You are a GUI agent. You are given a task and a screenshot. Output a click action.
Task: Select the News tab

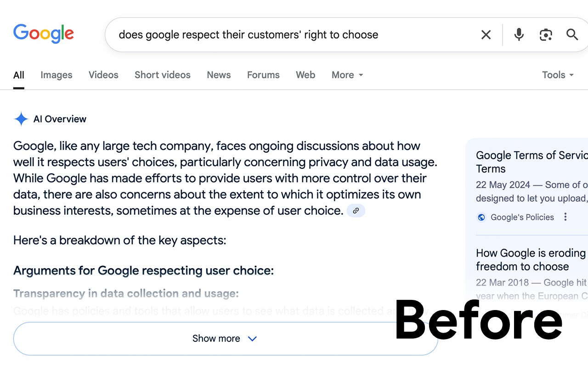(219, 75)
